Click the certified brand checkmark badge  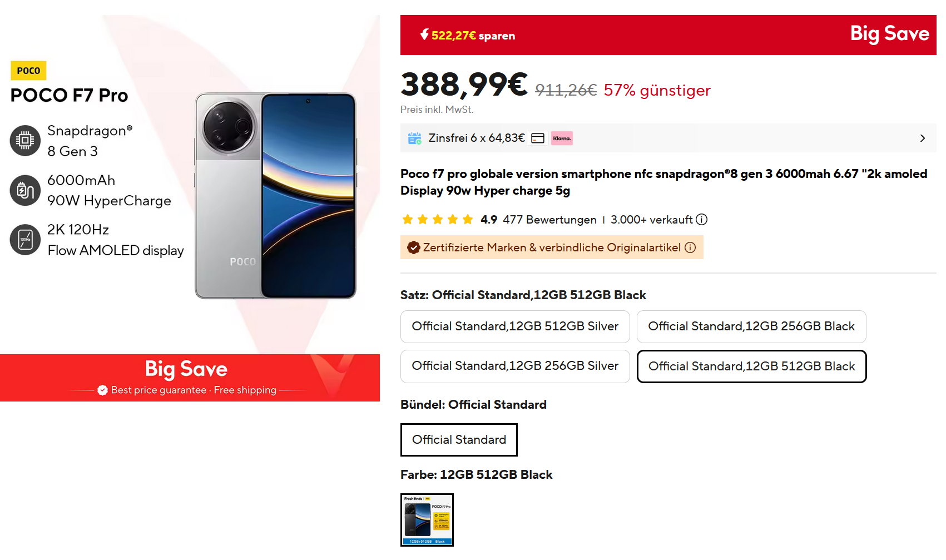(413, 247)
